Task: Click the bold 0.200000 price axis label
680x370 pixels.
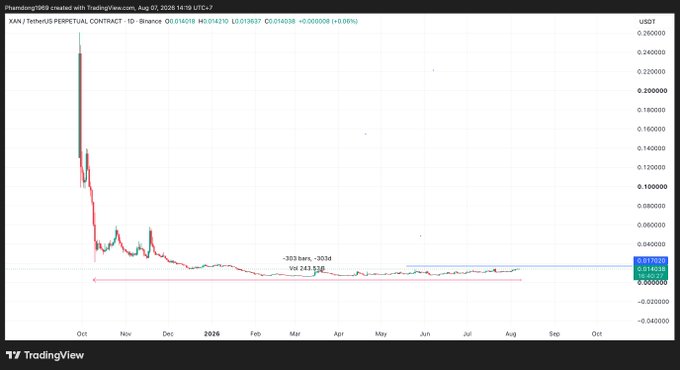Action: tap(652, 91)
